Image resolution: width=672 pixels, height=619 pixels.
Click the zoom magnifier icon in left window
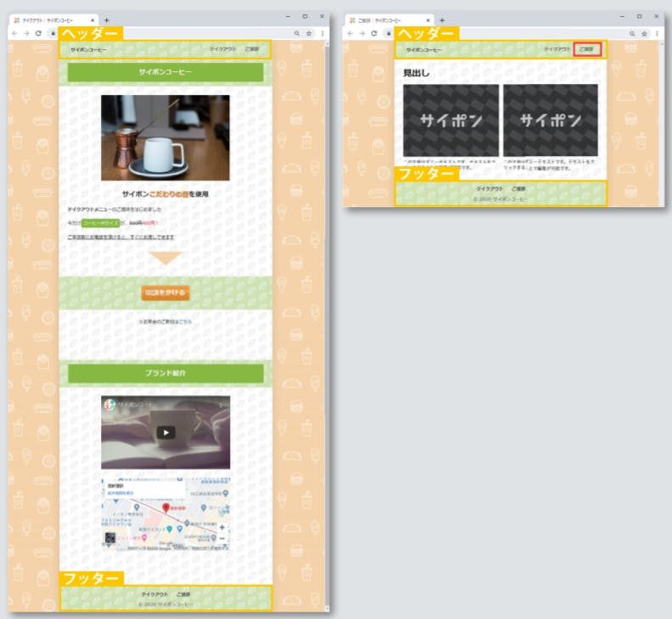[x=297, y=33]
